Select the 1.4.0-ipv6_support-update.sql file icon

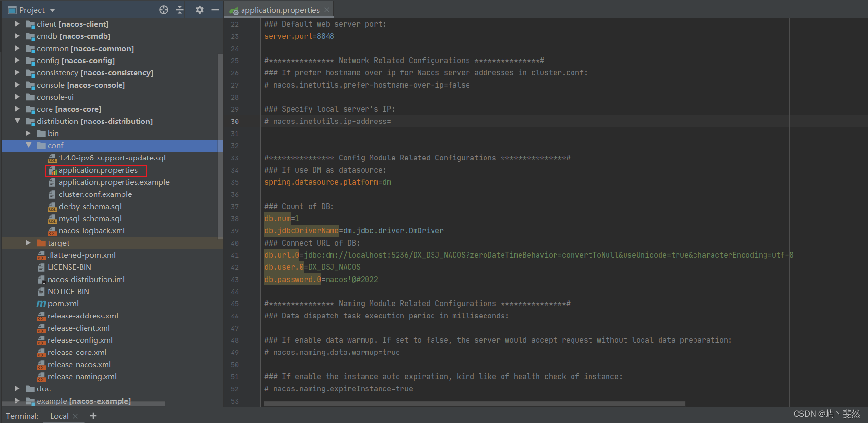[x=52, y=158]
